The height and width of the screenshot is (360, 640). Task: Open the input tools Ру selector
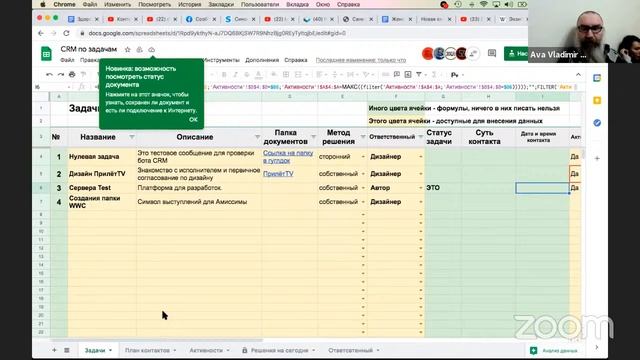click(454, 75)
